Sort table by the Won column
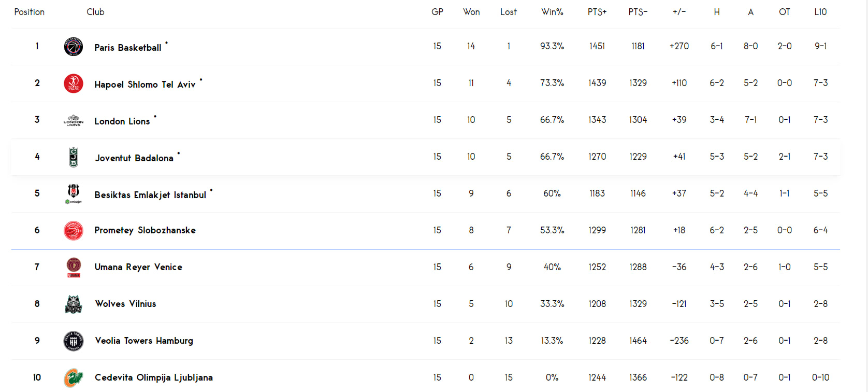Viewport: 868px width, 392px height. [x=471, y=12]
